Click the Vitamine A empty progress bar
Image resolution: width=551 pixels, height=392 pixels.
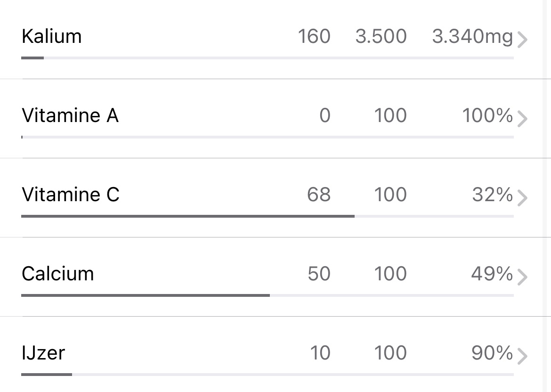point(267,137)
